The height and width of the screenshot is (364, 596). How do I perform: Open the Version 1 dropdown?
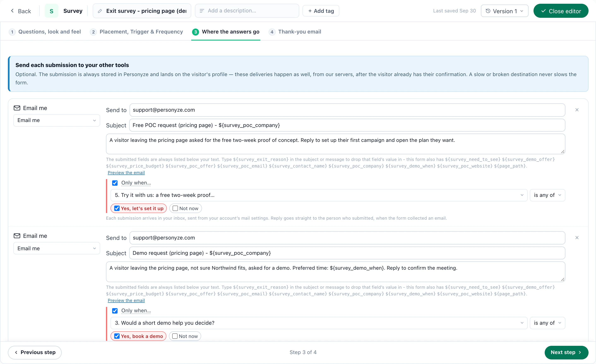[505, 11]
